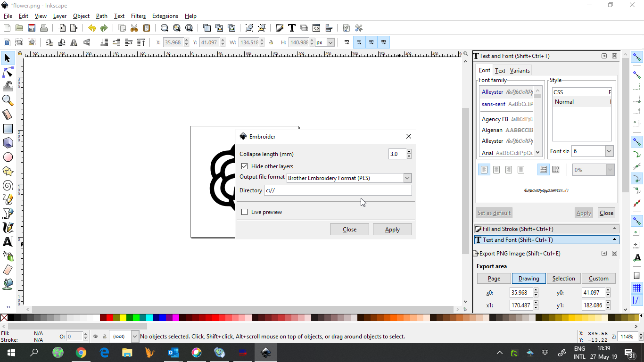Select the Eraser tool
Image resolution: width=644 pixels, height=362 pixels.
[x=8, y=270]
